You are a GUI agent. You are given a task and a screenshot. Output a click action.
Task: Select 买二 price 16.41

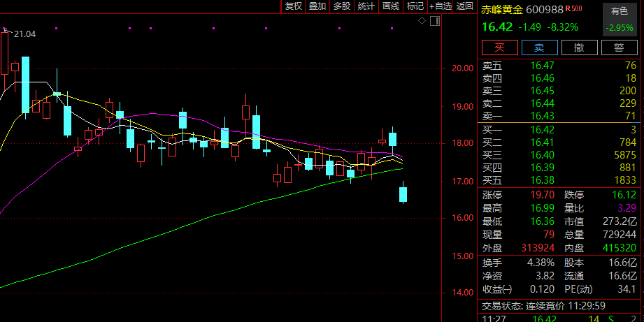542,142
